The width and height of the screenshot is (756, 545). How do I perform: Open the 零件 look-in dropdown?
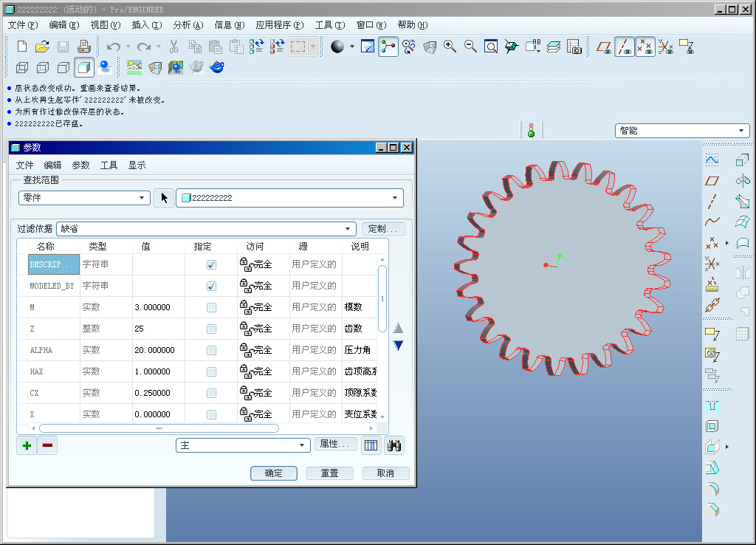(x=84, y=198)
